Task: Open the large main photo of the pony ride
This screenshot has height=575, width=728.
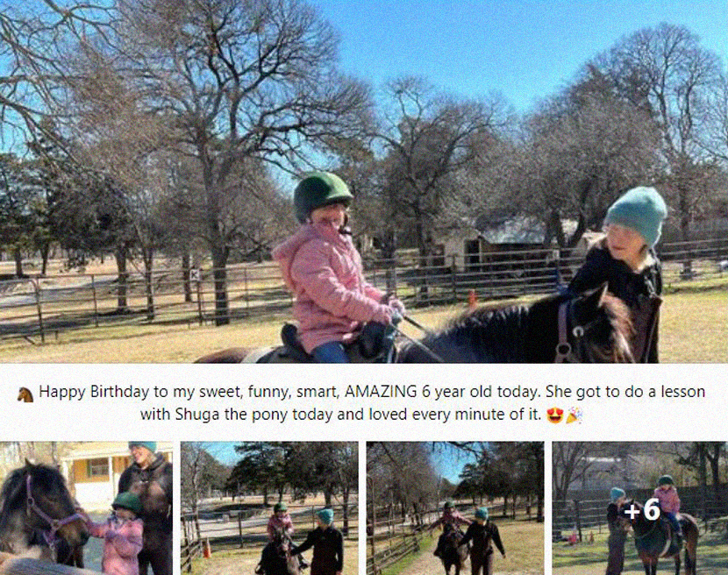Action: click(364, 181)
